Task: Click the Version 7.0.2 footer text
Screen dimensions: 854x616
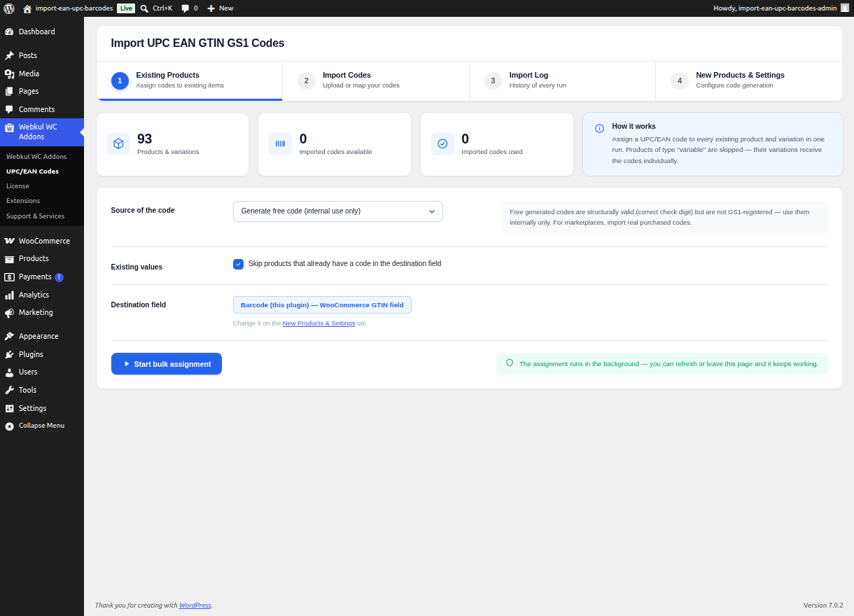Action: pos(823,605)
